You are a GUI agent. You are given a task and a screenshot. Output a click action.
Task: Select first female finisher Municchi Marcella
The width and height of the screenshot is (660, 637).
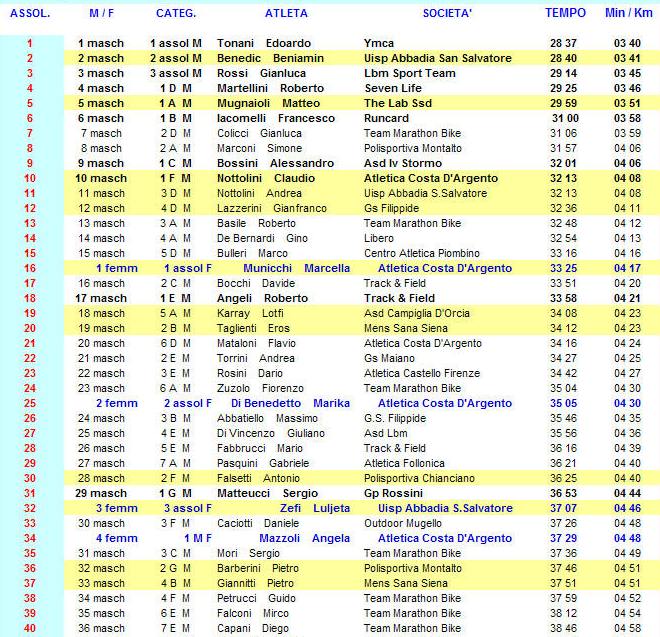point(304,269)
